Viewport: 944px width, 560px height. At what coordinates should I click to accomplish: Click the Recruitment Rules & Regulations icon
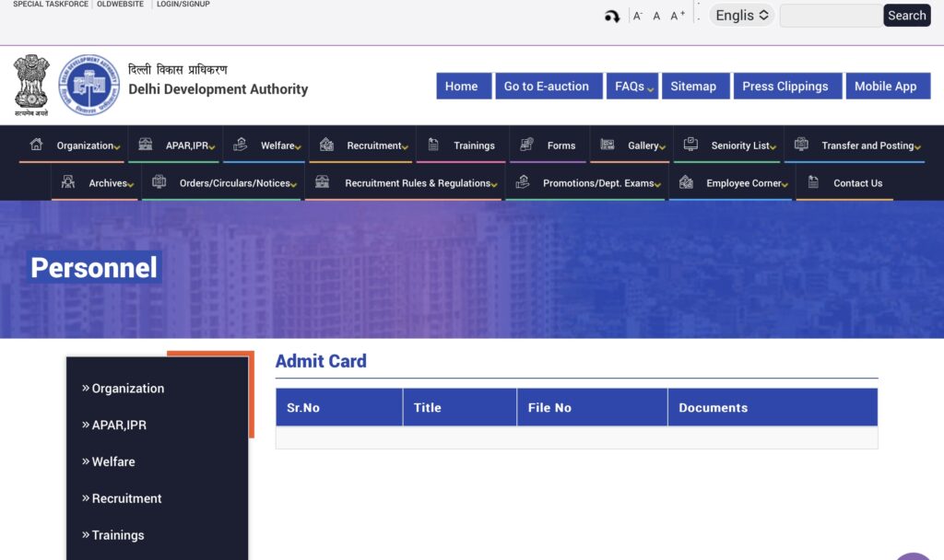click(322, 181)
